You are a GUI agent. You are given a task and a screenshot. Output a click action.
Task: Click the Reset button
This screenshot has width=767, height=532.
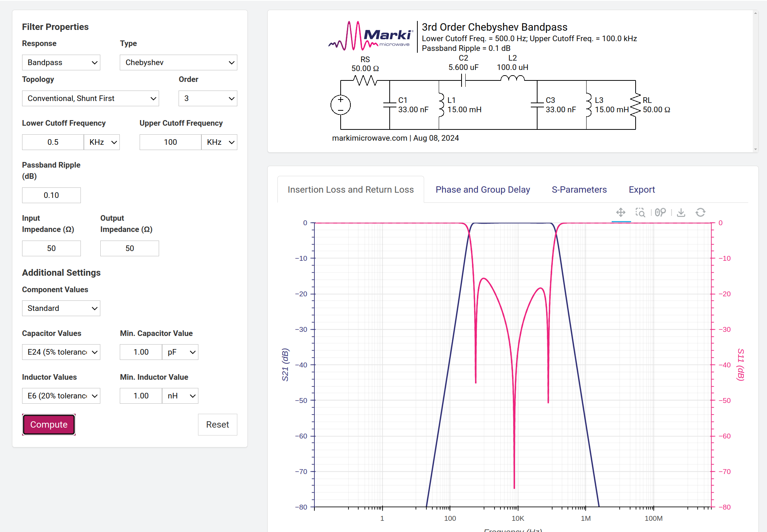click(217, 425)
